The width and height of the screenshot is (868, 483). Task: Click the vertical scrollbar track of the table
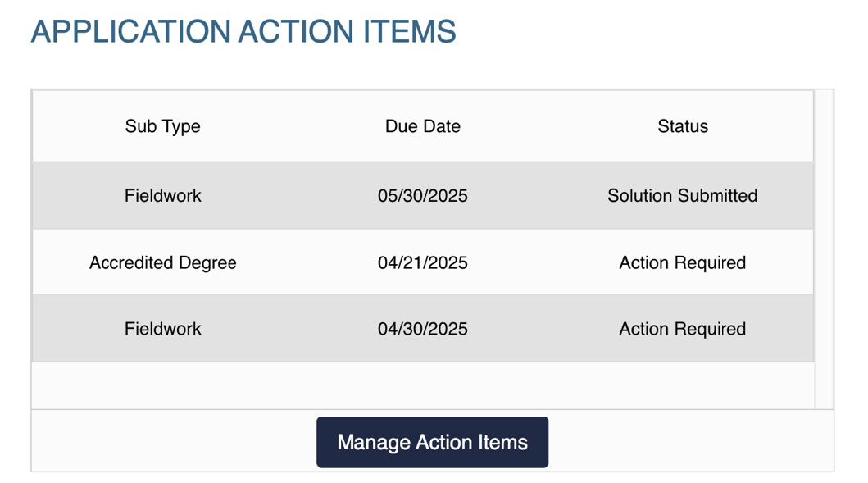(825, 249)
